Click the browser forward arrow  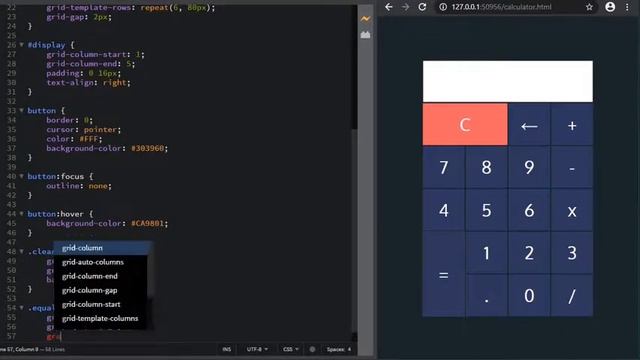[x=405, y=7]
